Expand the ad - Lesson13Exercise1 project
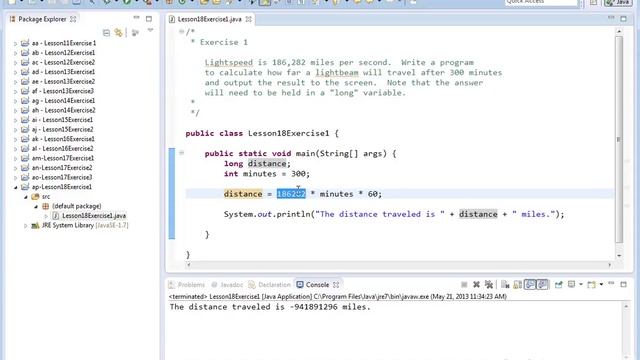 tap(16, 72)
